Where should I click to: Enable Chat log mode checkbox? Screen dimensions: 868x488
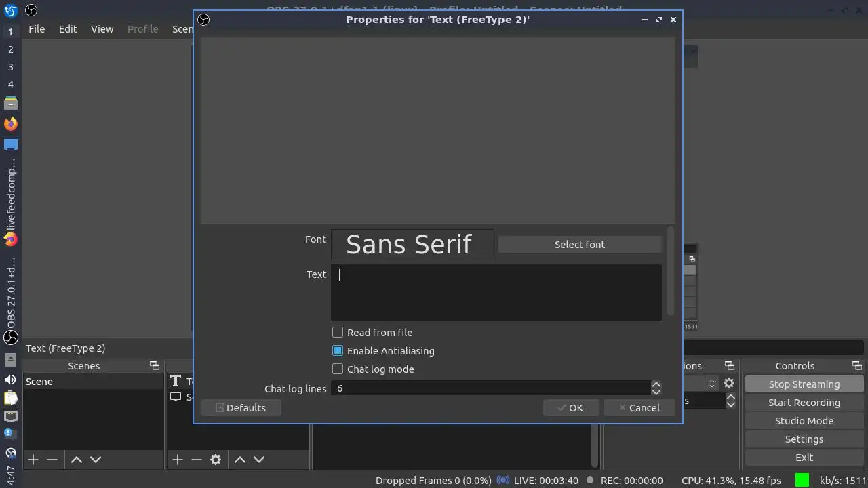[338, 369]
